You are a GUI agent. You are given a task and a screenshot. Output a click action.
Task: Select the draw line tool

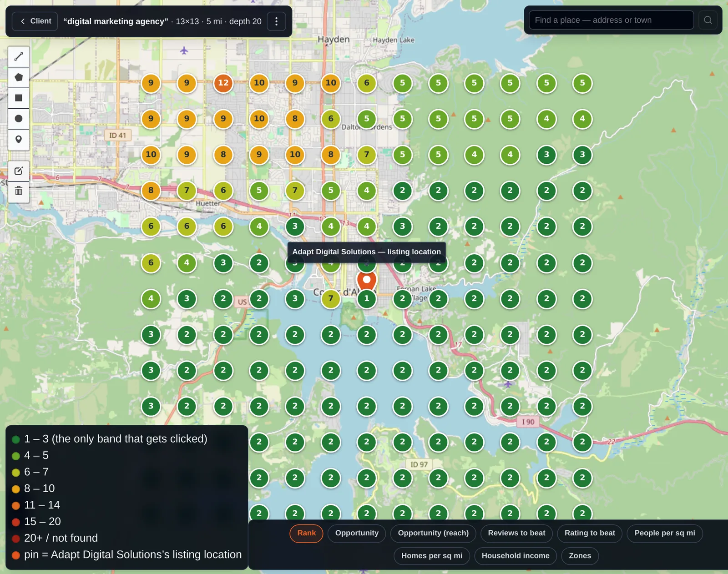pyautogui.click(x=19, y=56)
